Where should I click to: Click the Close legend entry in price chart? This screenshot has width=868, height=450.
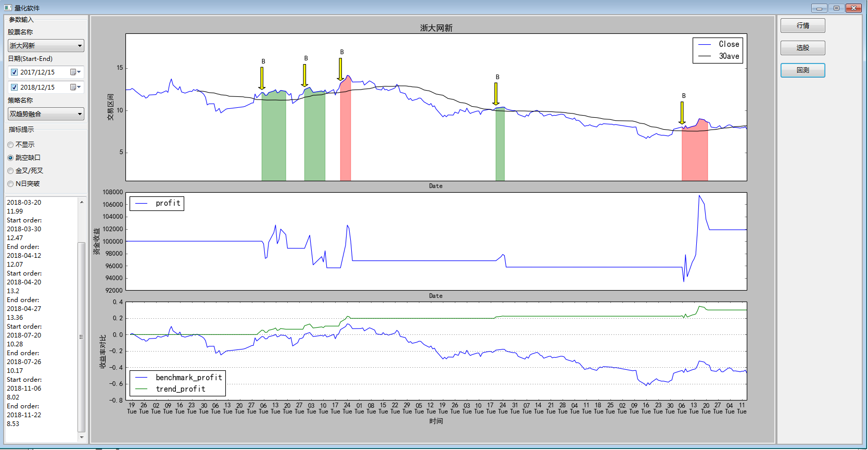719,44
